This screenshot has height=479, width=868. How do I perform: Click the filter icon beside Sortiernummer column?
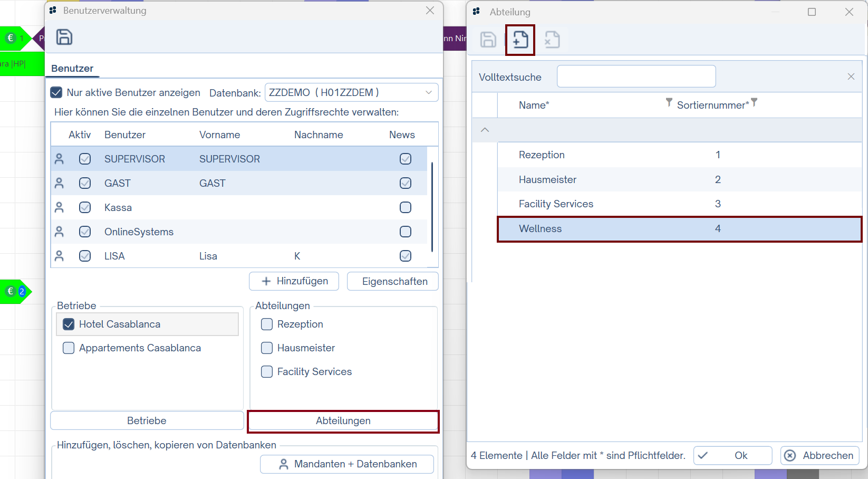coord(754,102)
